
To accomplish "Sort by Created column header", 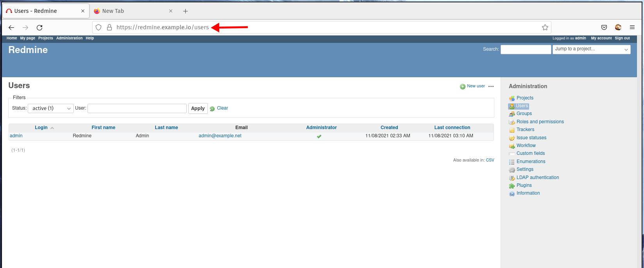I will (x=390, y=128).
